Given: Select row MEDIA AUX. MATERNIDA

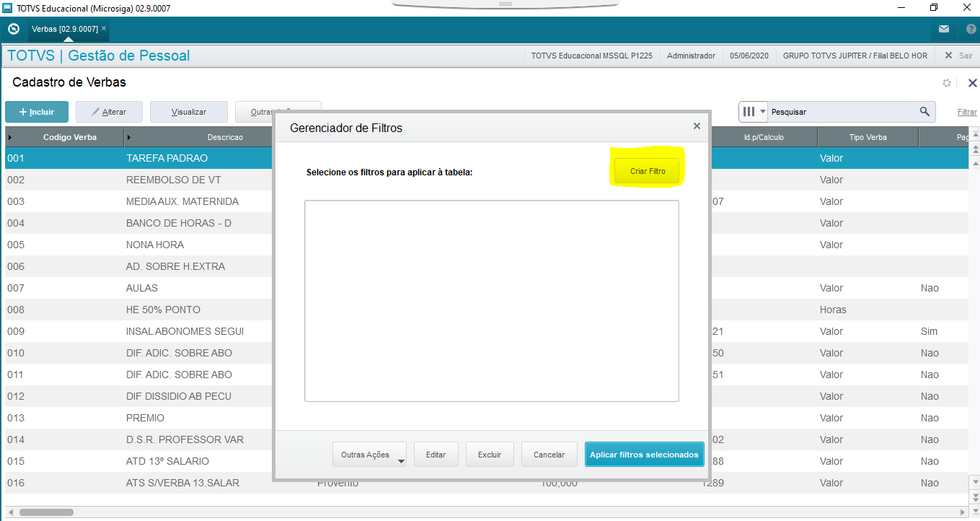Looking at the screenshot, I should [x=138, y=201].
